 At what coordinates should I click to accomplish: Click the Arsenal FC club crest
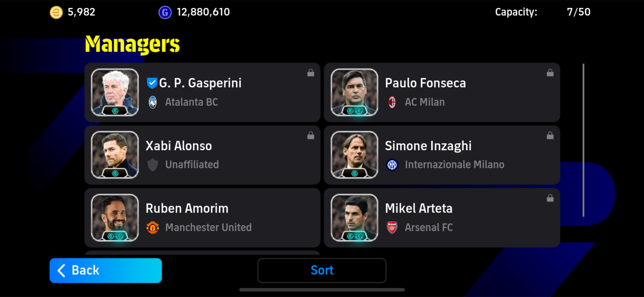[392, 227]
